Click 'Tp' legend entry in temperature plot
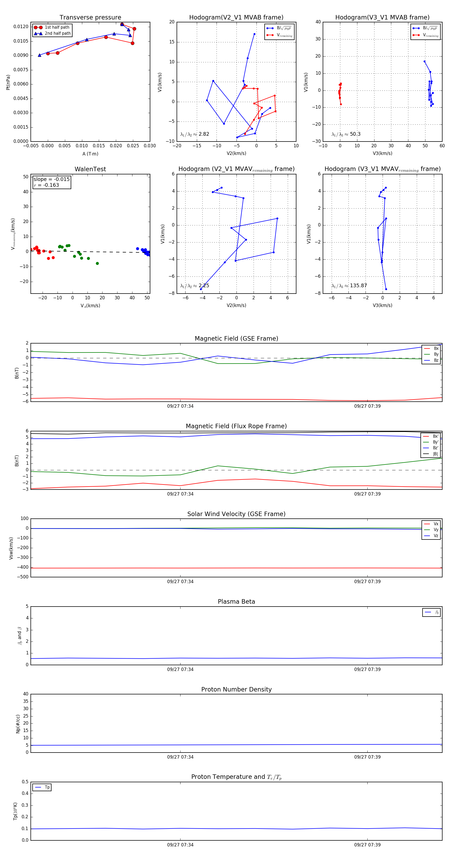 [42, 787]
